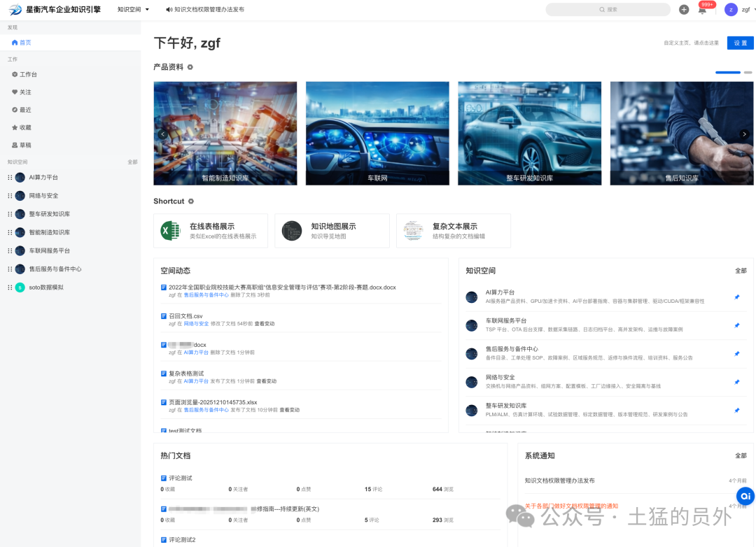Viewport: 756px width, 547px height.
Task: Click the carousel previous arrow
Action: coord(163,134)
